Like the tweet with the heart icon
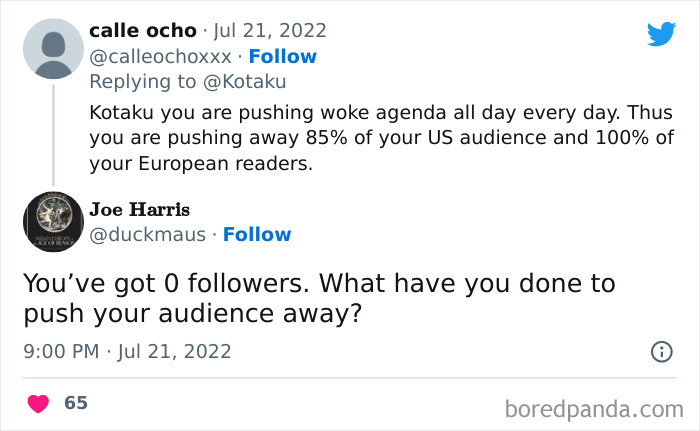 [38, 403]
